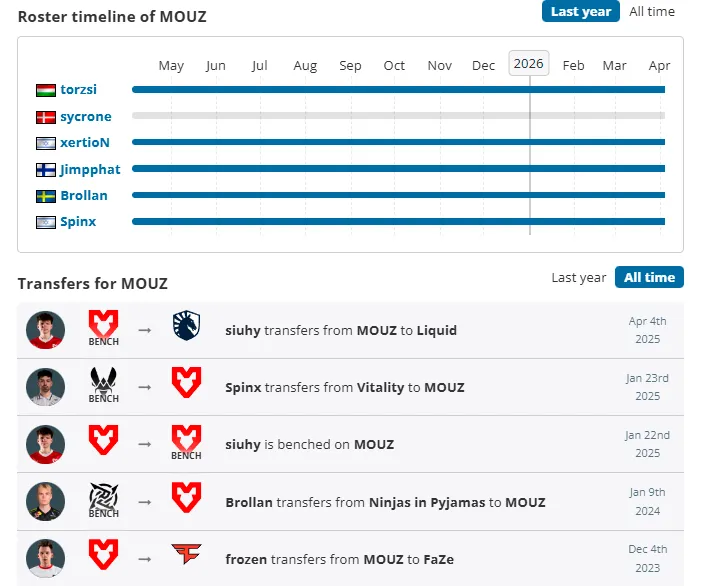The width and height of the screenshot is (702, 586).
Task: Click the Apr month label on timeline
Action: (x=659, y=66)
